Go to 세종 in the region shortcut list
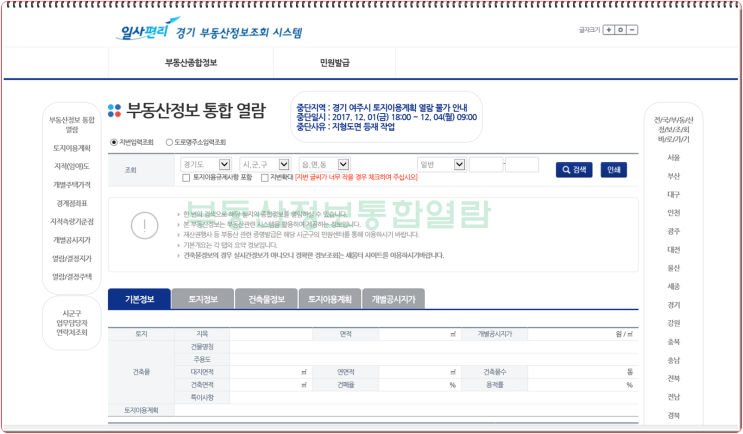743x434 pixels. point(673,287)
